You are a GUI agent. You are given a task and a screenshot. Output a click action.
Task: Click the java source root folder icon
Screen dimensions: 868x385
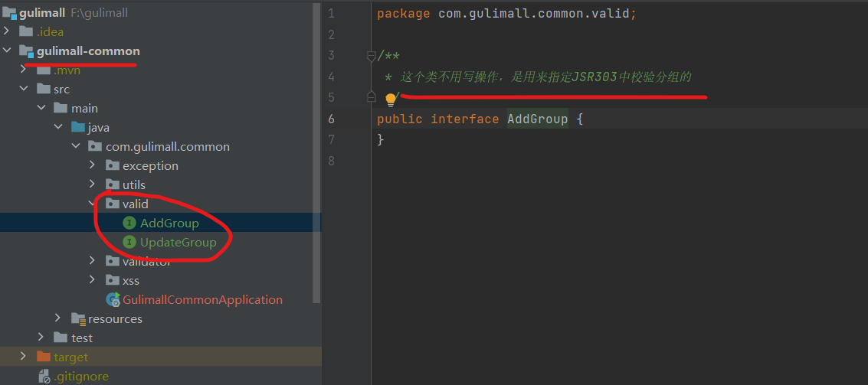[78, 128]
